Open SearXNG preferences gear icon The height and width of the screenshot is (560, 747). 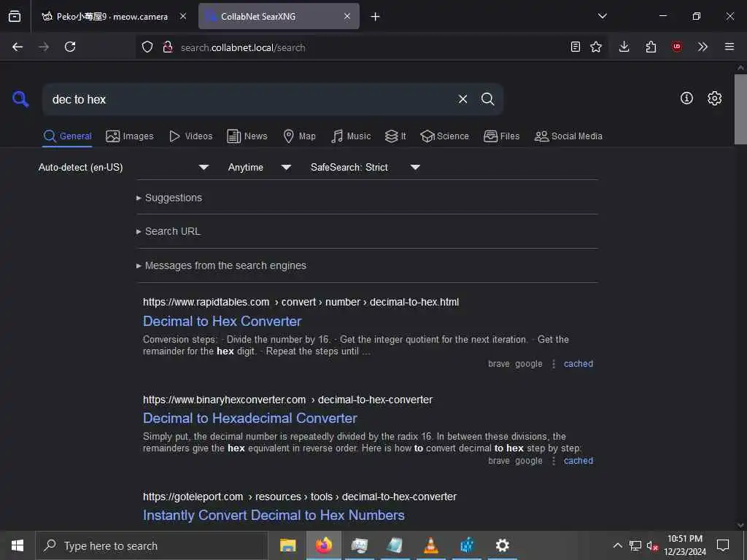coord(714,98)
